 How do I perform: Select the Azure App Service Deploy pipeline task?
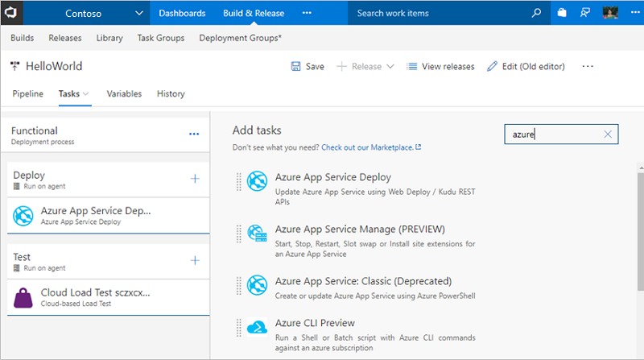tap(109, 215)
